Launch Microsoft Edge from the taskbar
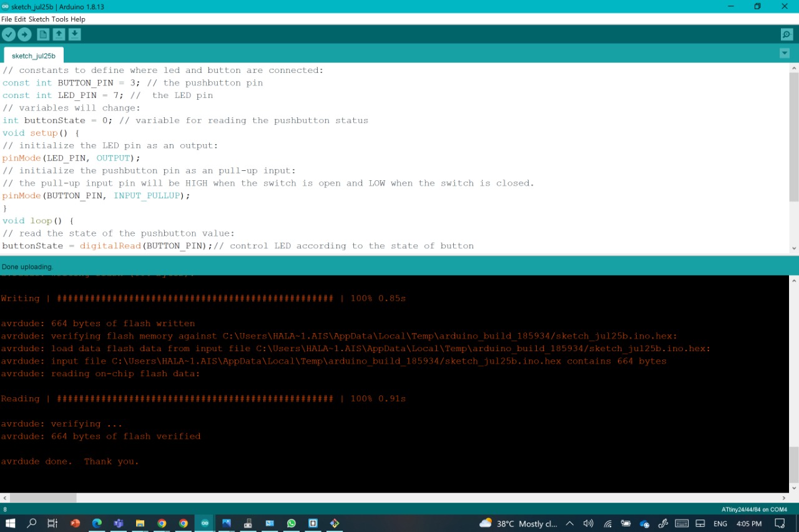The image size is (799, 532). (x=97, y=523)
